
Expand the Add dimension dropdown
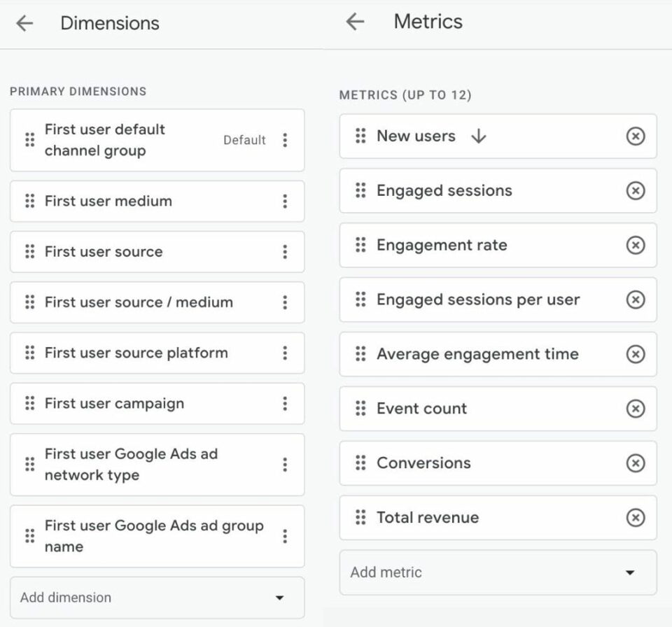157,598
